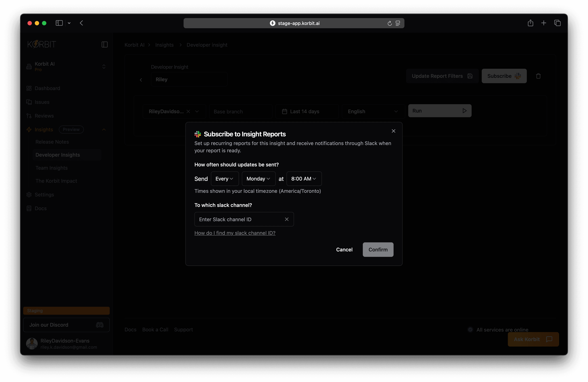Screen dimensions: 588x382
Task: Open new Safari tab with plus
Action: pos(544,23)
